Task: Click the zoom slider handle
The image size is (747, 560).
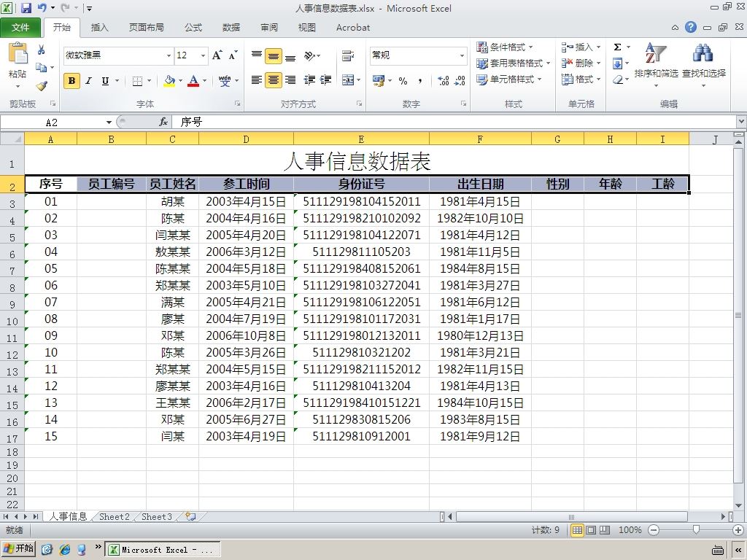Action: (696, 530)
